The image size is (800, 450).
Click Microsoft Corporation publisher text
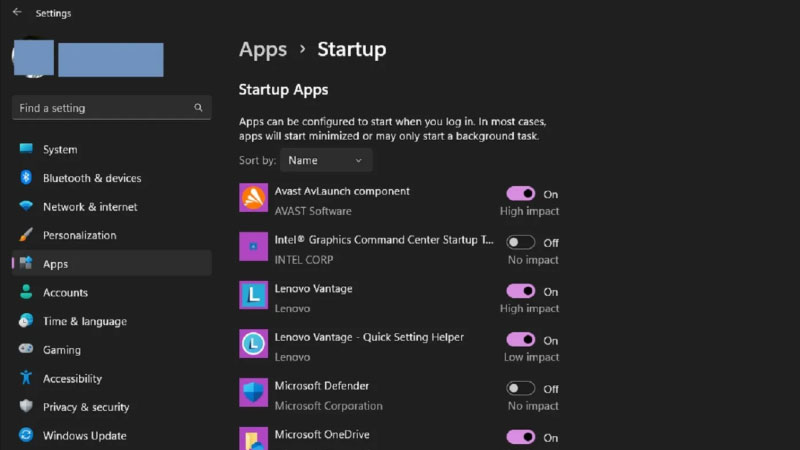tap(329, 406)
